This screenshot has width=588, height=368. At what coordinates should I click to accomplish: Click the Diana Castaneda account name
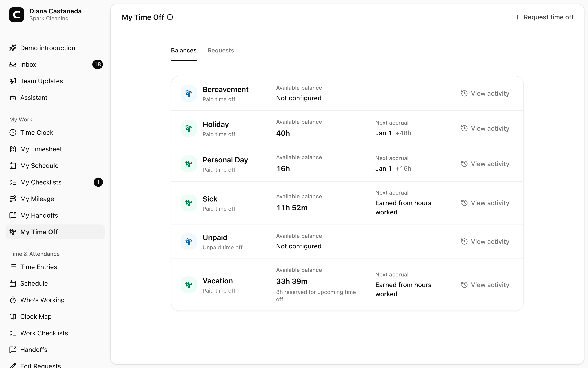pyautogui.click(x=55, y=11)
